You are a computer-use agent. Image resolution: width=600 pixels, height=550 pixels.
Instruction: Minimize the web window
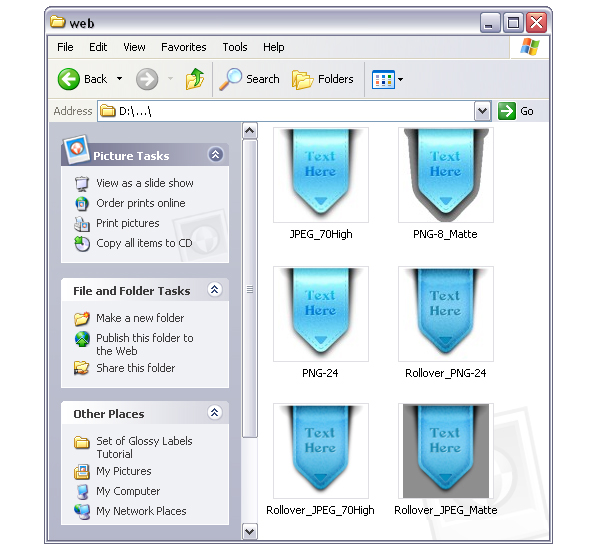pos(490,23)
